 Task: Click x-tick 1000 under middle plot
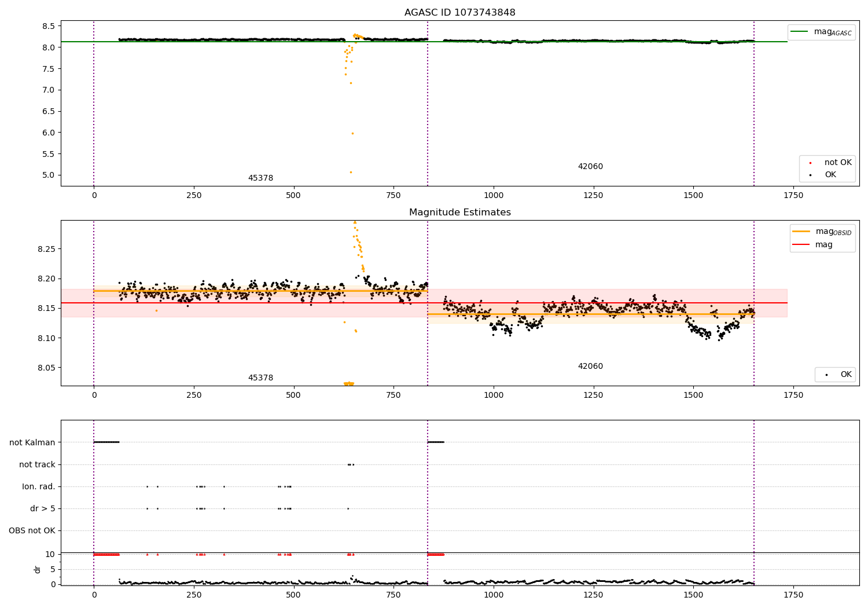pos(494,395)
